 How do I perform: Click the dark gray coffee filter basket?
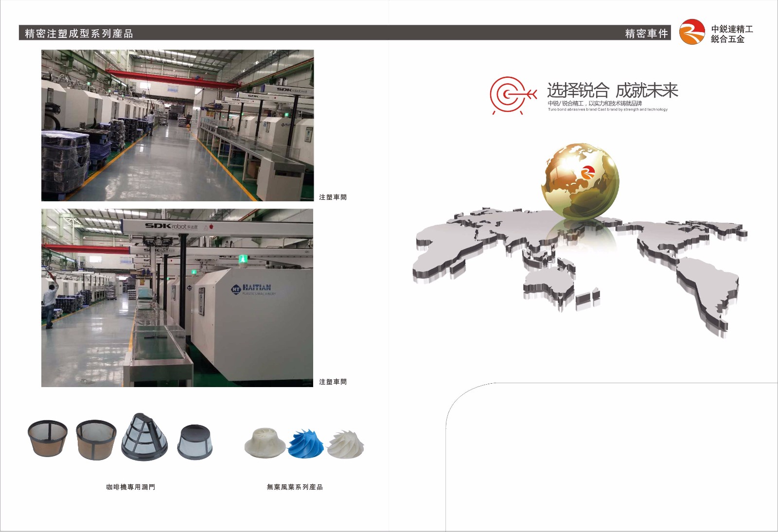point(195,442)
